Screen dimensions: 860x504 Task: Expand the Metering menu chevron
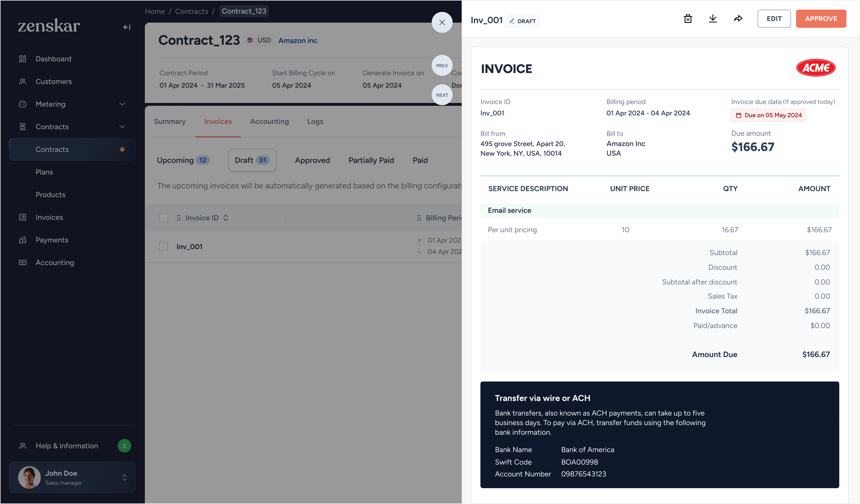point(122,104)
